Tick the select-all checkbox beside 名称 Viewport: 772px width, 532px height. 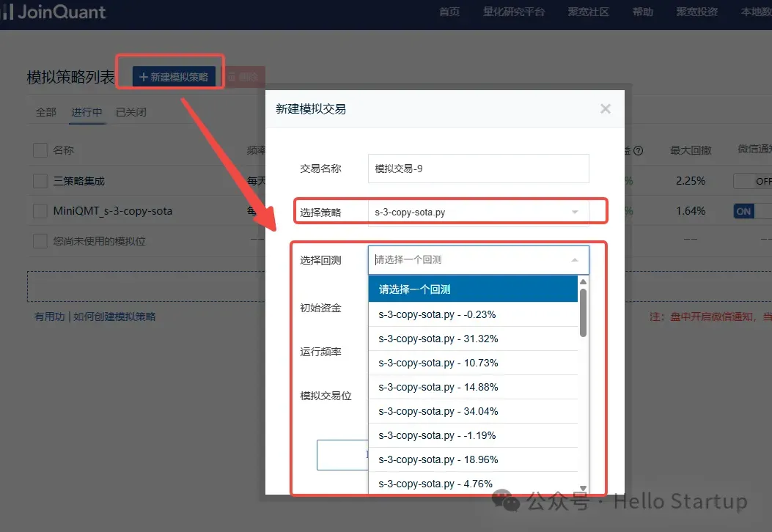[x=40, y=150]
